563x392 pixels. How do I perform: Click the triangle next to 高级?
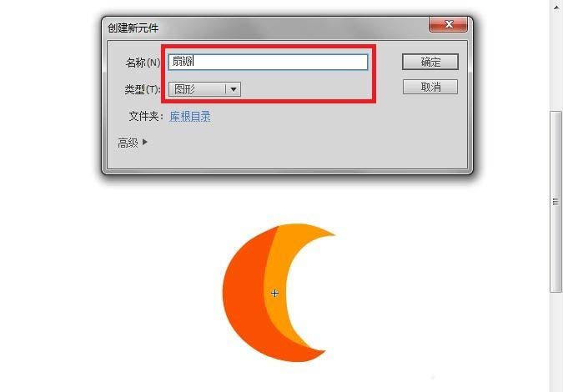click(x=144, y=142)
